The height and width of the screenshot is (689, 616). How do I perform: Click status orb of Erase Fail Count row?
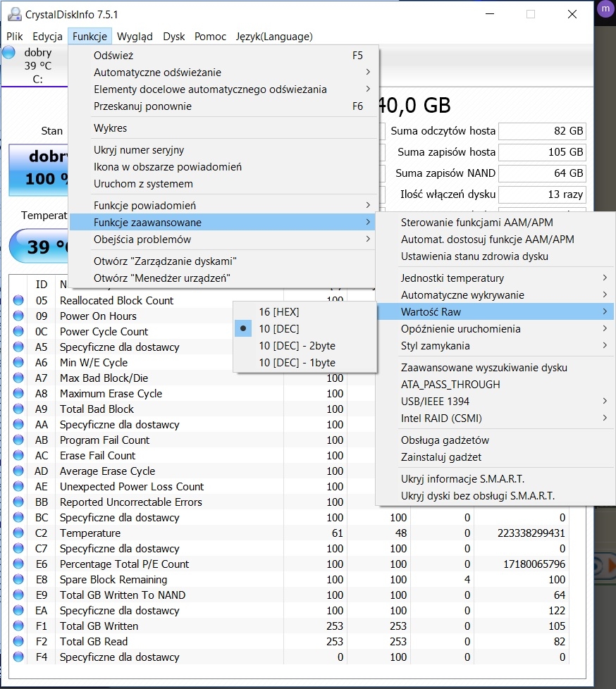click(18, 455)
